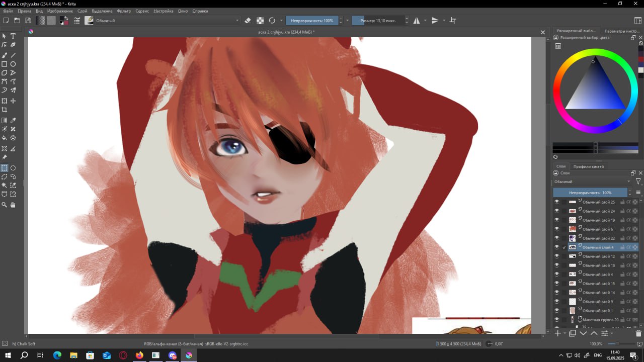Hide layer 'Обычный слой 24'
Screen dimensions: 644x362
coord(556,211)
